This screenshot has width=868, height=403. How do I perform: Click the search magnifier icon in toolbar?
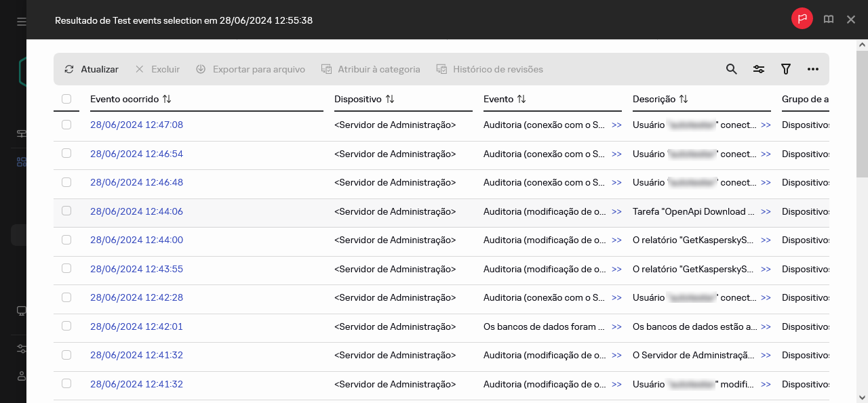pos(731,69)
